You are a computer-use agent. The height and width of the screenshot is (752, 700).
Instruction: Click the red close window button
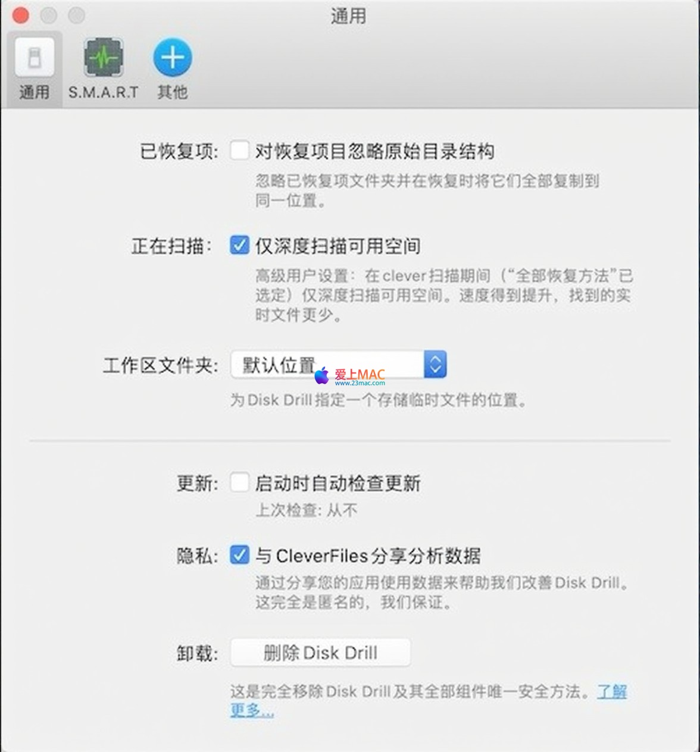(21, 15)
